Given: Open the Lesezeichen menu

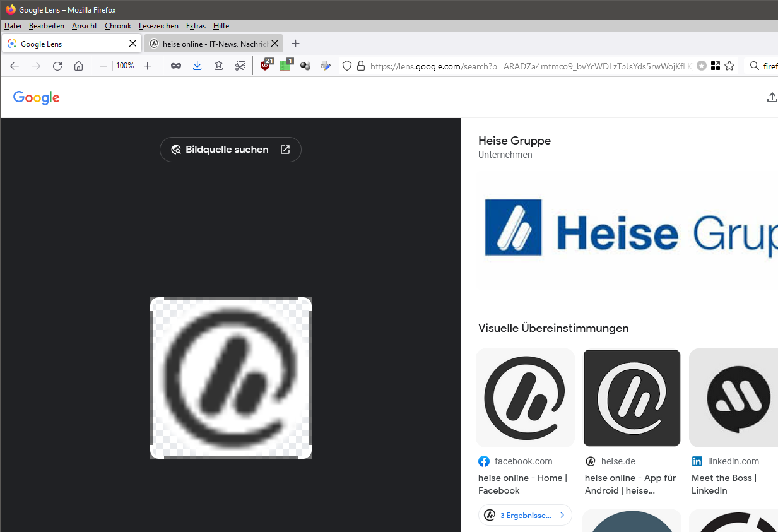Looking at the screenshot, I should coord(158,26).
